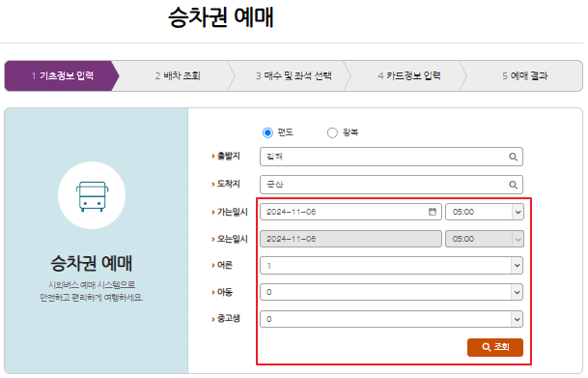Click the 출발지 departure input field
588x378 pixels.
[x=391, y=157]
